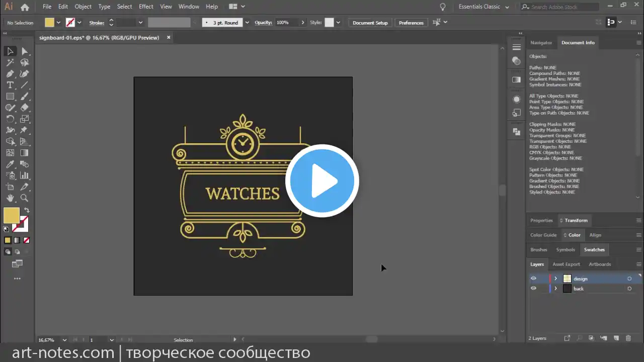This screenshot has width=644, height=362.
Task: Select the Eraser tool
Action: (24, 108)
